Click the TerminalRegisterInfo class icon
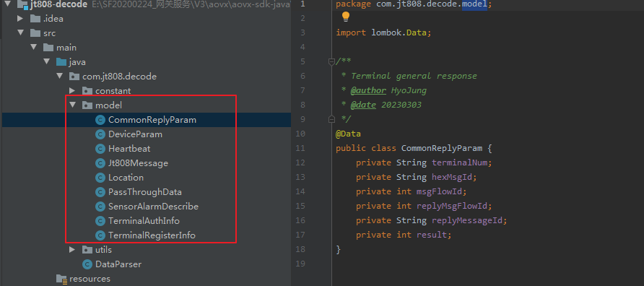The image size is (644, 286). (x=100, y=235)
